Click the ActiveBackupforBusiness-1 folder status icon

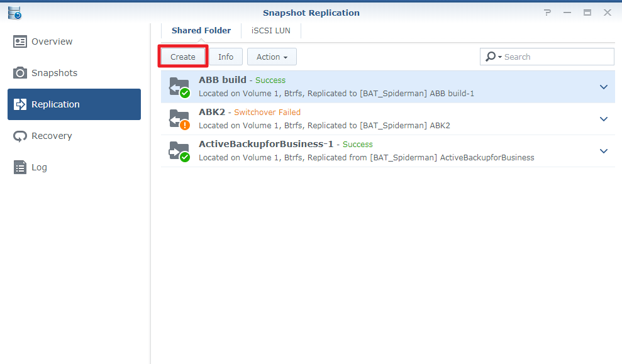[x=179, y=151]
